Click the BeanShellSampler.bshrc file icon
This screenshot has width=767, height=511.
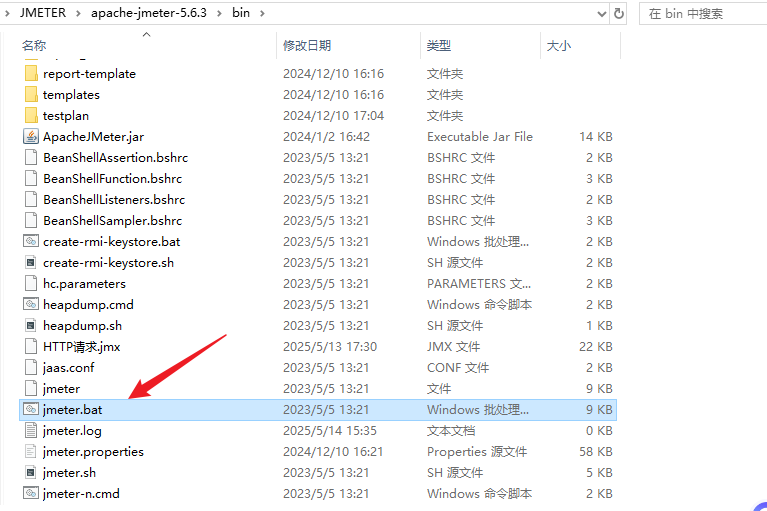[31, 221]
